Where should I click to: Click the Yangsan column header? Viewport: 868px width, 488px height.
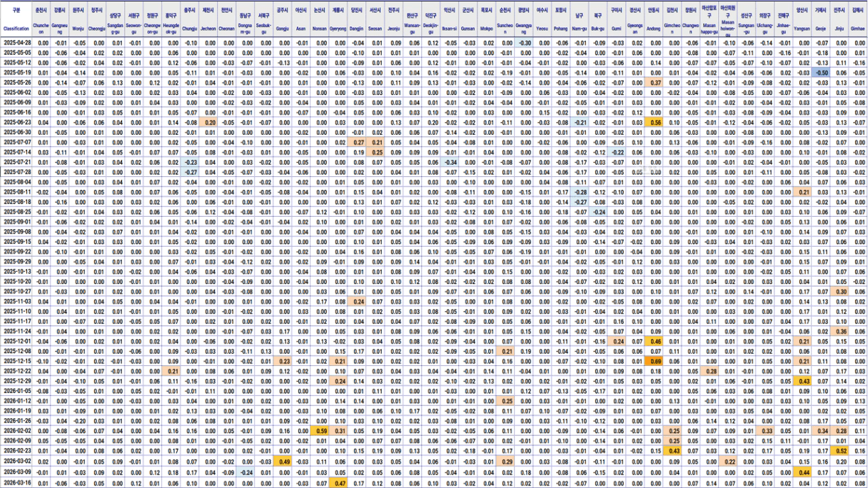pyautogui.click(x=802, y=20)
